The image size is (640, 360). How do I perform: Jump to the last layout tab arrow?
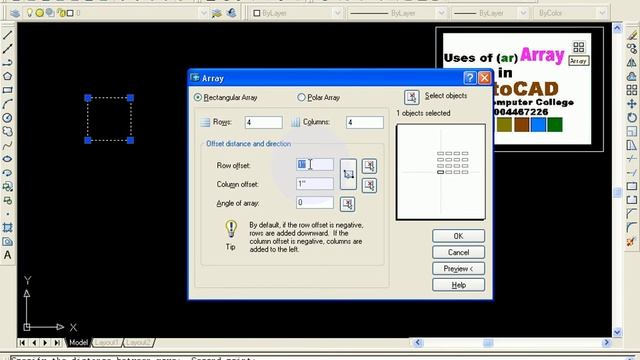tap(57, 343)
